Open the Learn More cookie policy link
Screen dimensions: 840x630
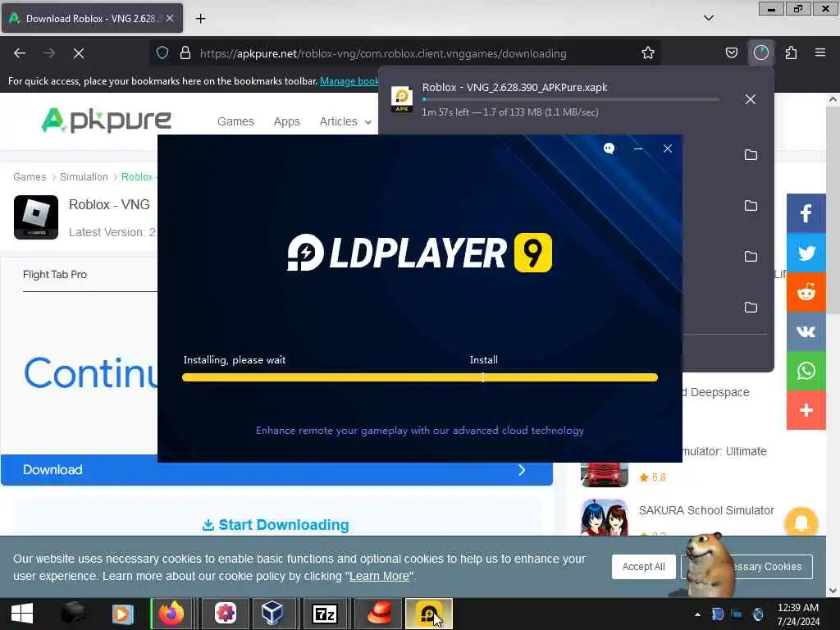point(379,576)
